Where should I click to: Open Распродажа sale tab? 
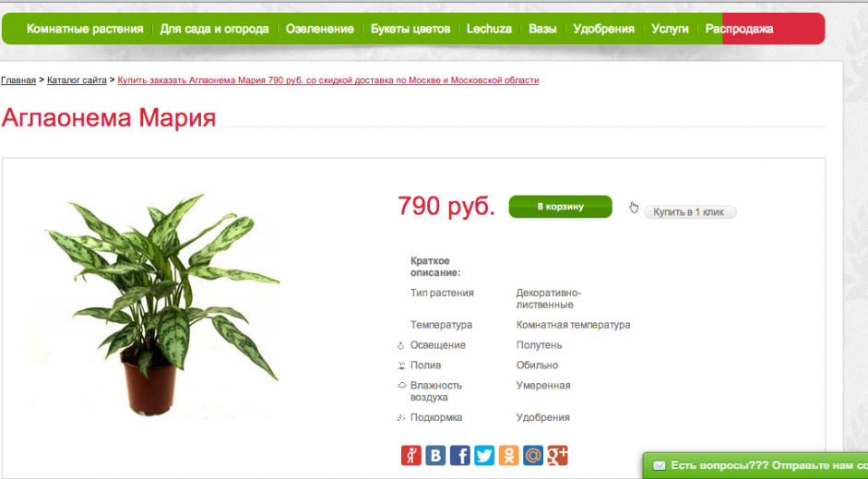pos(739,29)
